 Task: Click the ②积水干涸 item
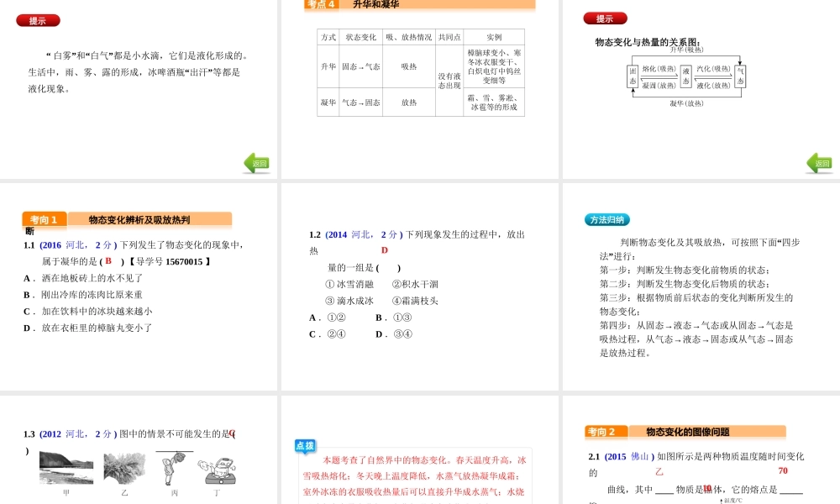pos(415,285)
